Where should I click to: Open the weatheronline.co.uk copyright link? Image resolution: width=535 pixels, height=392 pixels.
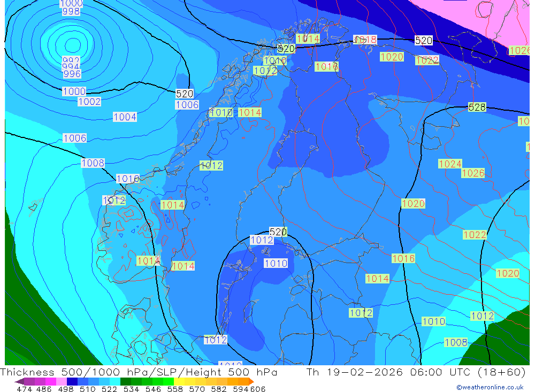click(x=490, y=387)
